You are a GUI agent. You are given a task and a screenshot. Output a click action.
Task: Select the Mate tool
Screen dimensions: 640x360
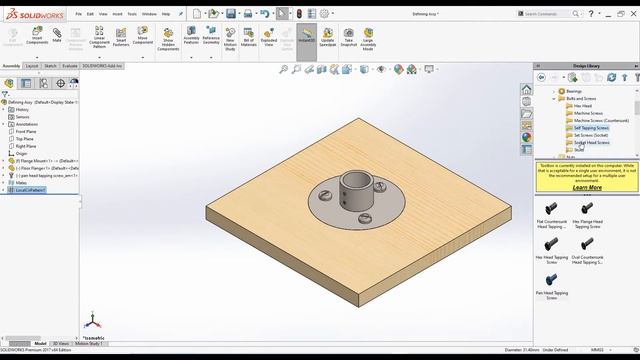(x=57, y=35)
